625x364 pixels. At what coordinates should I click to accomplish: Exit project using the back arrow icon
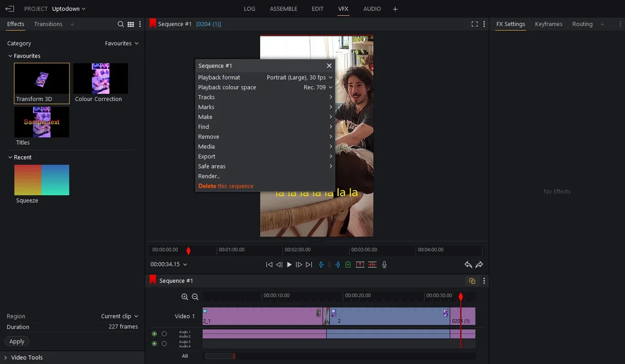[x=10, y=9]
